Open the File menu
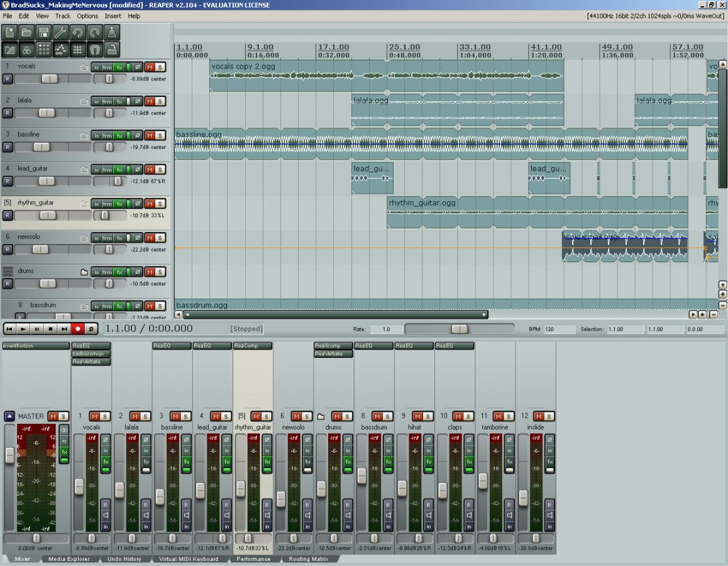728x566 pixels. pos(8,16)
